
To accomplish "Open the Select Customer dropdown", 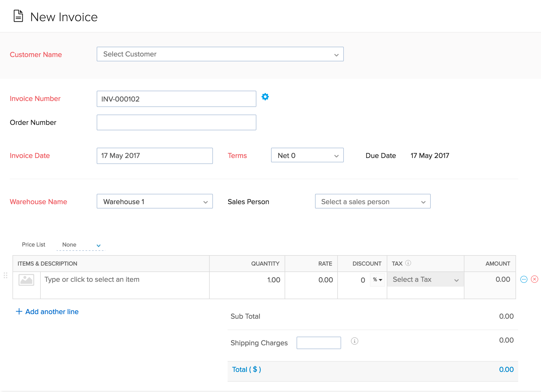I will pyautogui.click(x=220, y=54).
